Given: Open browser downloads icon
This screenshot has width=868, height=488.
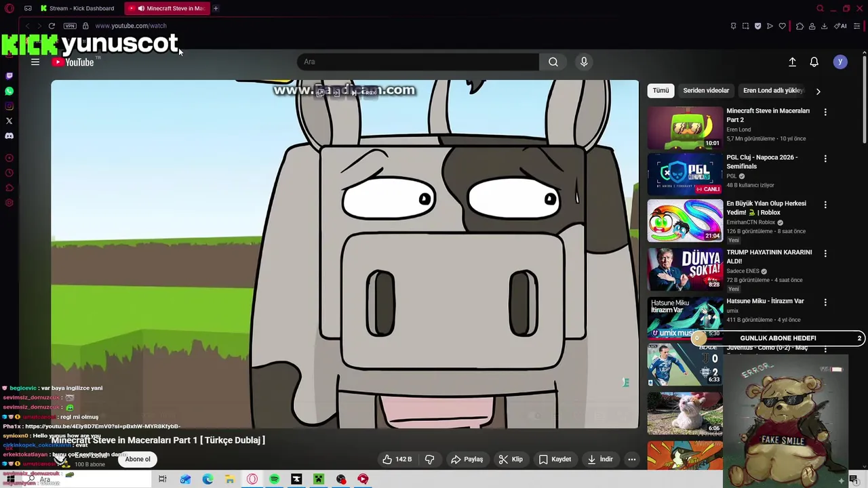Looking at the screenshot, I should (x=824, y=26).
